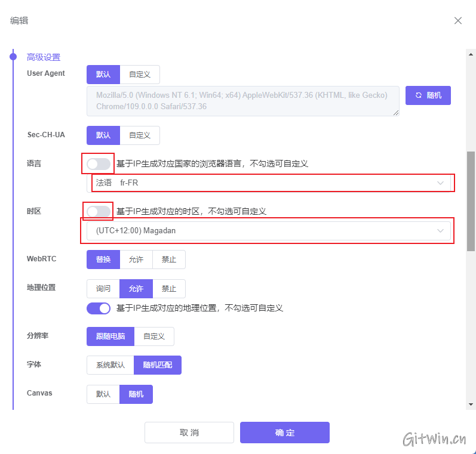Screen dimensions: 476x454
Task: Expand the (UTC+12:00) Magadan timezone dropdown
Action: click(269, 230)
